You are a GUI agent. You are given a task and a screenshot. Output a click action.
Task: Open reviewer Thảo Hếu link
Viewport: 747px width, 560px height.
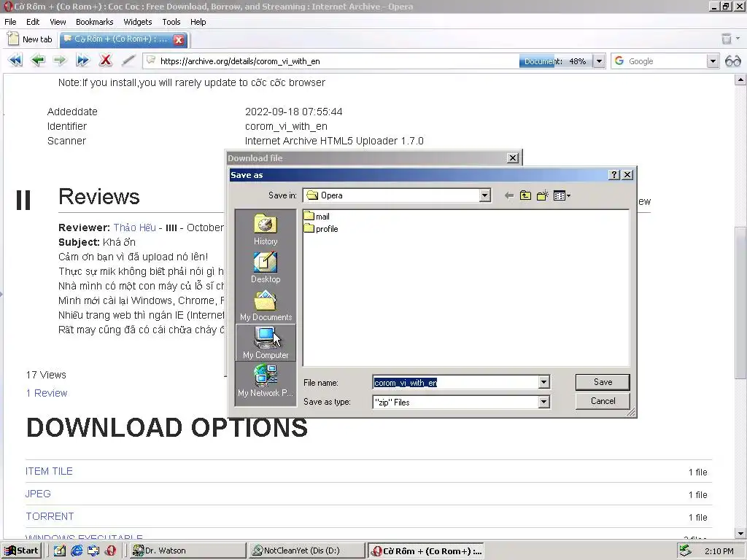(x=134, y=227)
